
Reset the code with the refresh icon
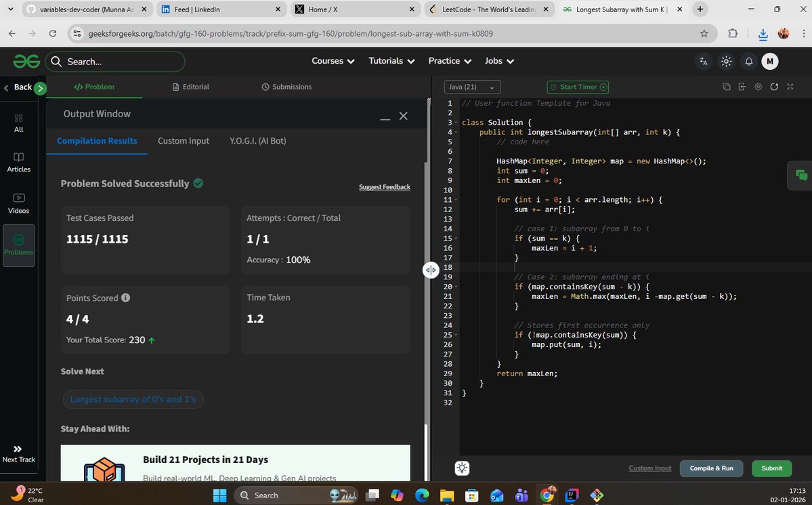(x=774, y=87)
